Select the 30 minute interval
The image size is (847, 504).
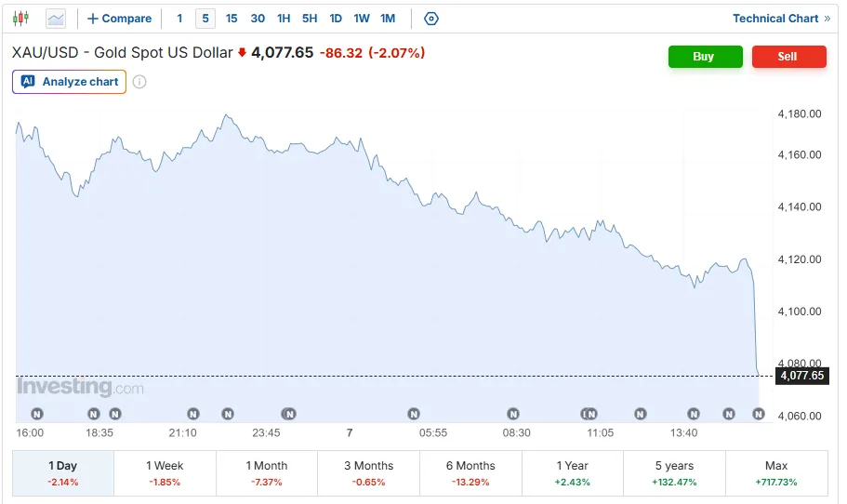coord(258,19)
